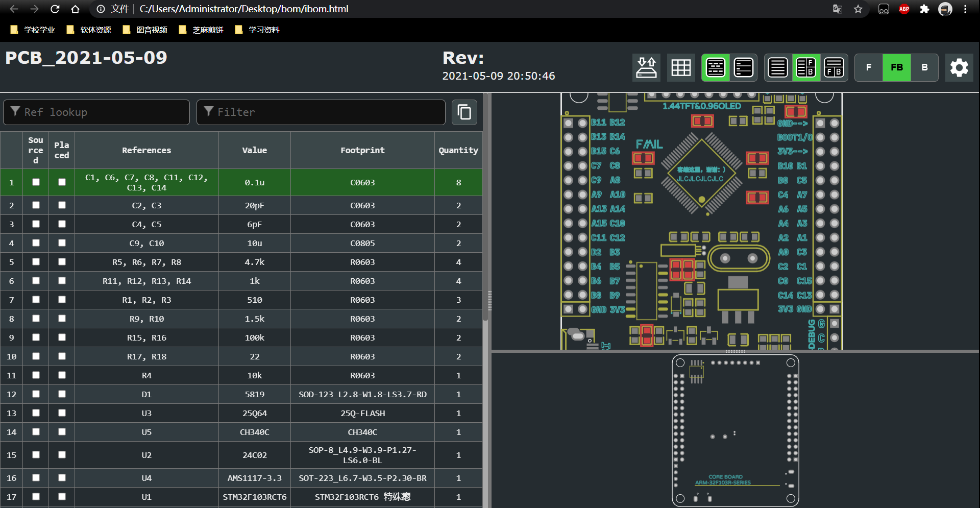Click the back-side PCB view canvas
This screenshot has width=980, height=508.
(735, 430)
